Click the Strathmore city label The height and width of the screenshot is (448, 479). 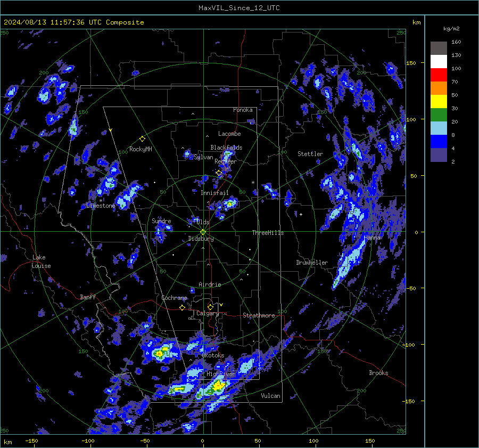[x=259, y=315]
